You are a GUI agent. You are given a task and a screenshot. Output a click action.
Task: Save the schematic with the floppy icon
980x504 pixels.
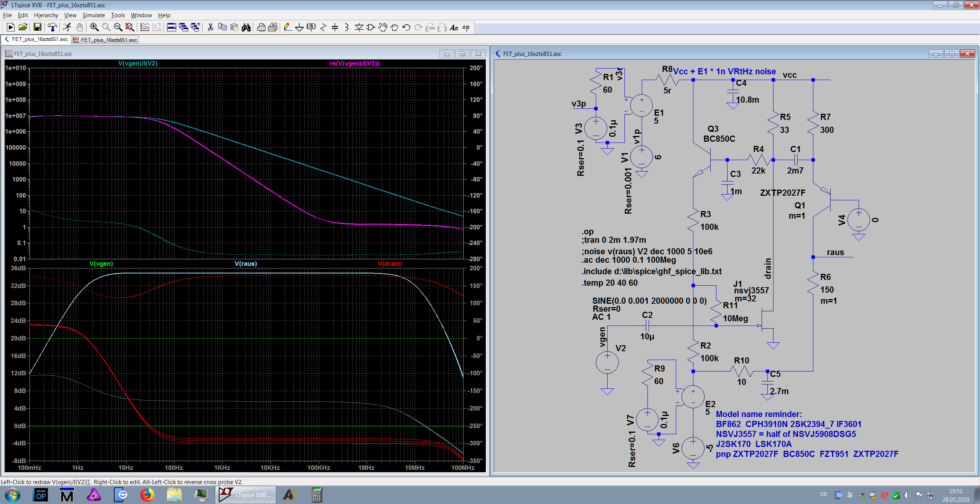[37, 27]
